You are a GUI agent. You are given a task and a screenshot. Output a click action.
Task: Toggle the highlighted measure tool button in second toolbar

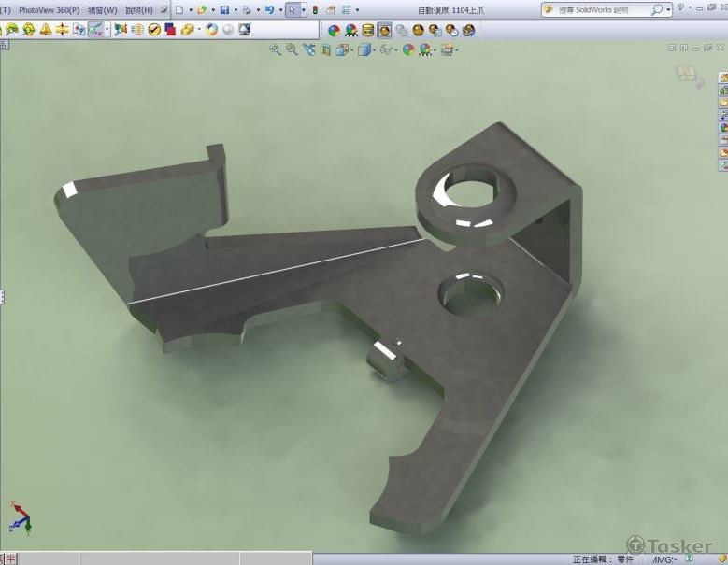(x=96, y=29)
